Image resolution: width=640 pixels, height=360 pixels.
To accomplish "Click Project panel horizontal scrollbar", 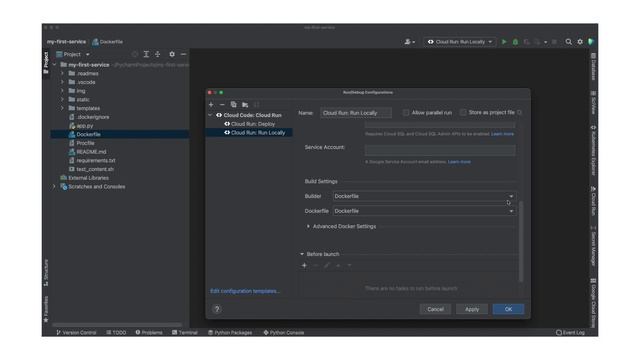I will tap(117, 325).
